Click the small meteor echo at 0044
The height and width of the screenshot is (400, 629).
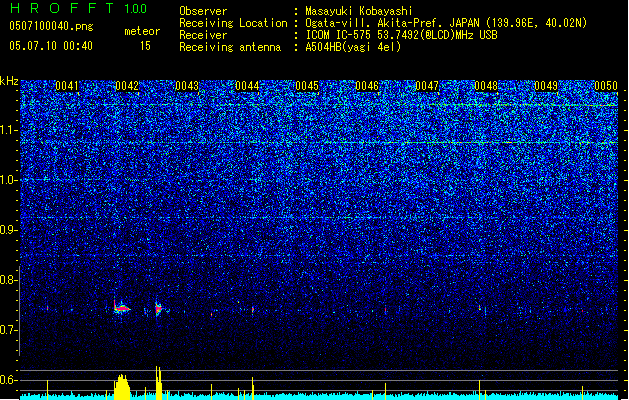(253, 310)
